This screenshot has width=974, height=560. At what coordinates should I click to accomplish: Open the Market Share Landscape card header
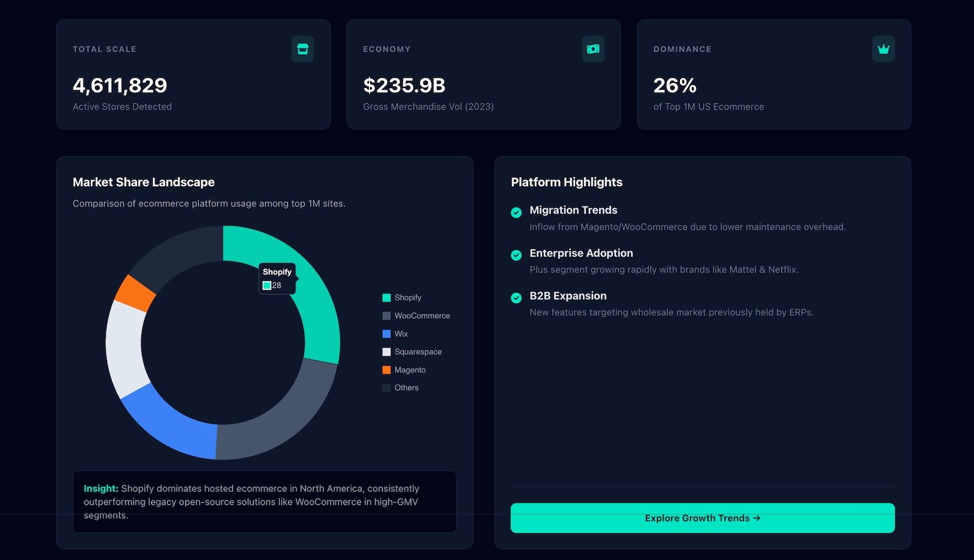144,182
